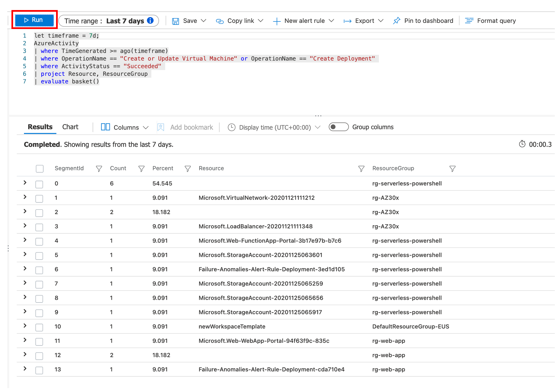Click the Format query lines icon
558x392 pixels.
[x=469, y=21]
